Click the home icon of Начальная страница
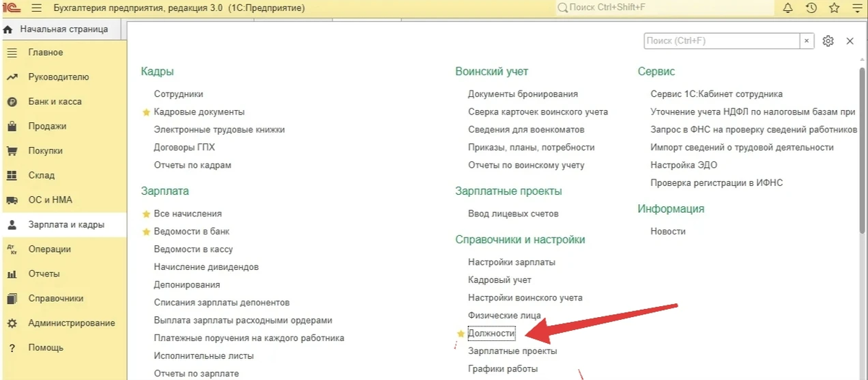 point(8,30)
